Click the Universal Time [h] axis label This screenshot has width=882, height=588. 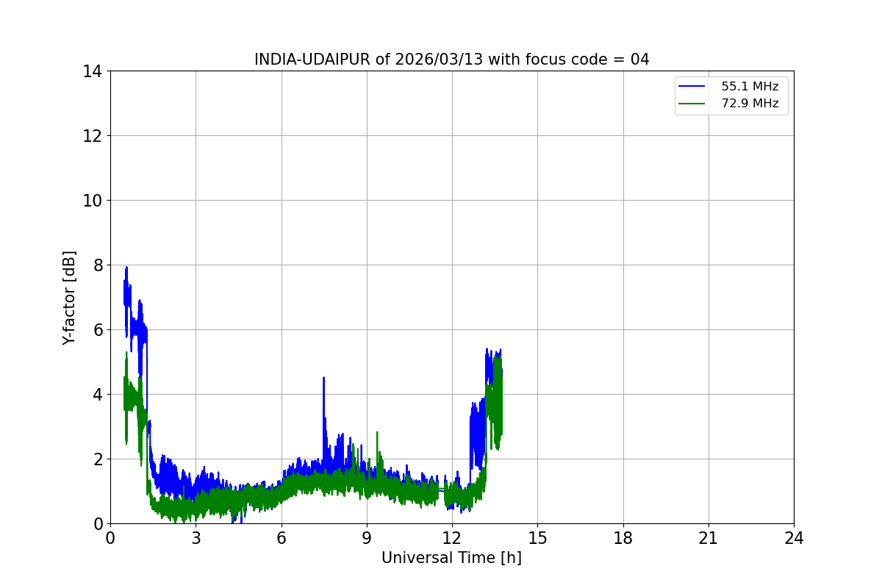[451, 558]
